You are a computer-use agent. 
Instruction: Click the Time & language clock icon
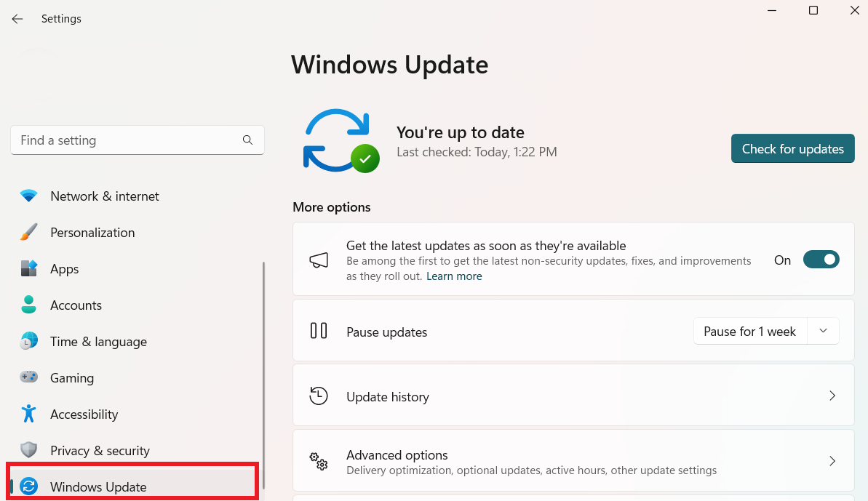coord(28,341)
